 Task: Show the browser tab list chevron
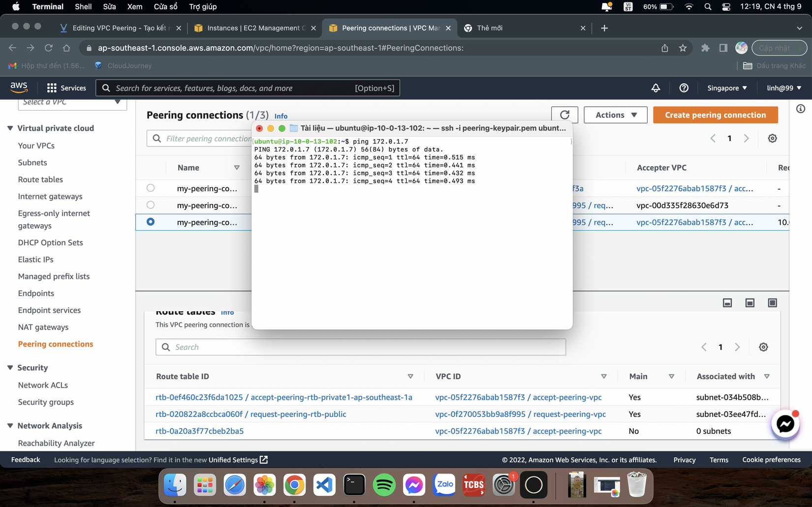[799, 28]
